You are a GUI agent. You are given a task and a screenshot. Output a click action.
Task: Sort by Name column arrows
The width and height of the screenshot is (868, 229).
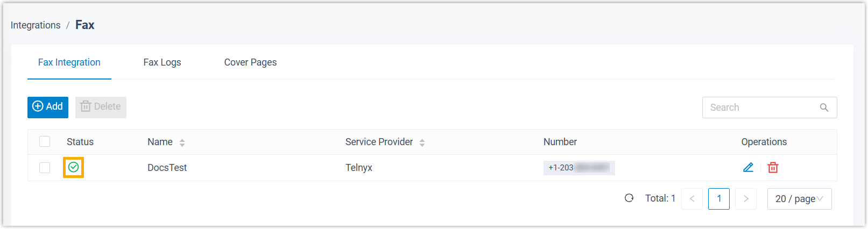pos(182,142)
